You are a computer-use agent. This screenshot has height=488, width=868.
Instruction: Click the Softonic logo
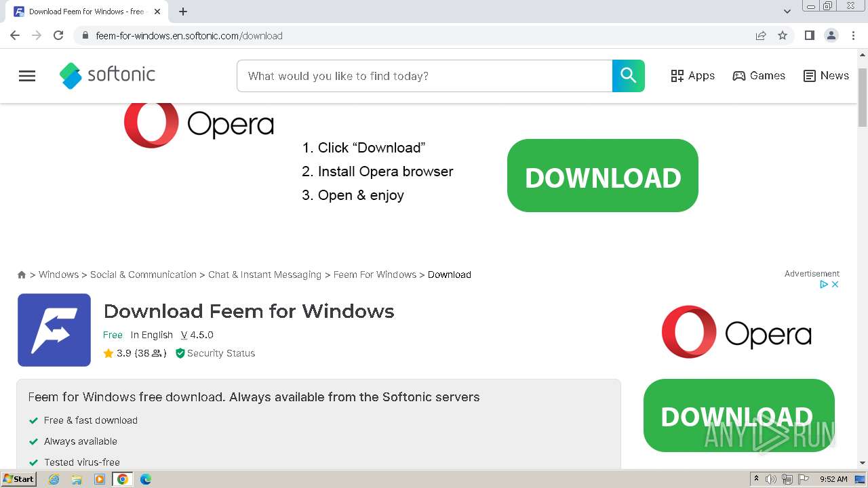tap(107, 75)
